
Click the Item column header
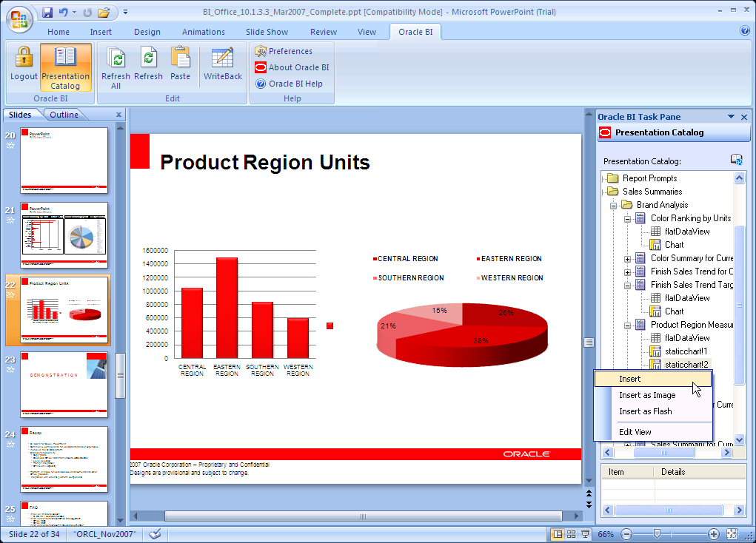(627, 472)
